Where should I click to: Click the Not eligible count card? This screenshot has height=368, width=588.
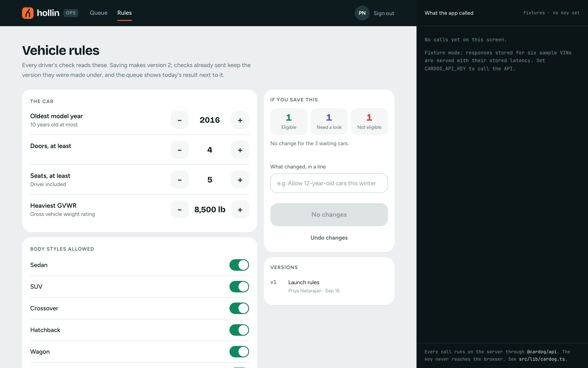pyautogui.click(x=369, y=122)
